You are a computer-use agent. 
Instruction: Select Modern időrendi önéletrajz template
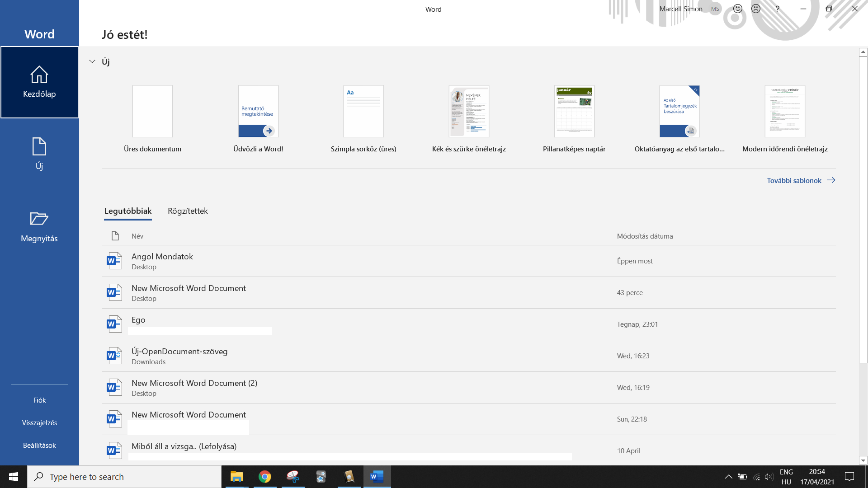click(x=785, y=119)
